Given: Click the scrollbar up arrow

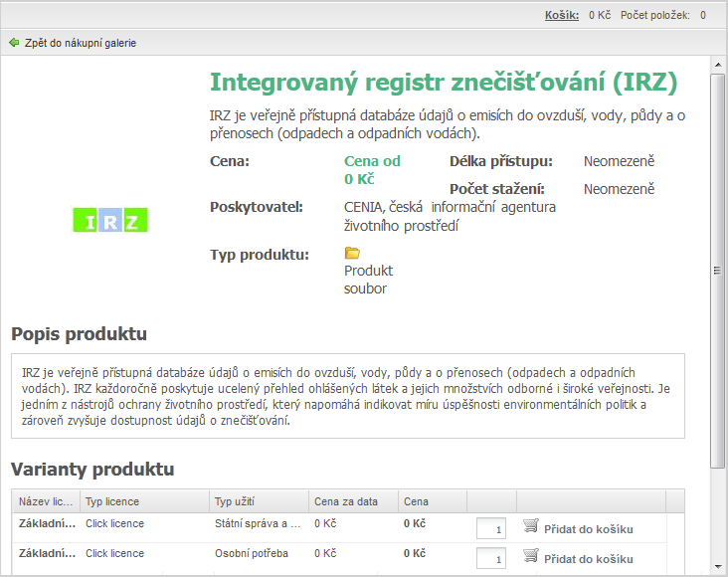Looking at the screenshot, I should 718,65.
